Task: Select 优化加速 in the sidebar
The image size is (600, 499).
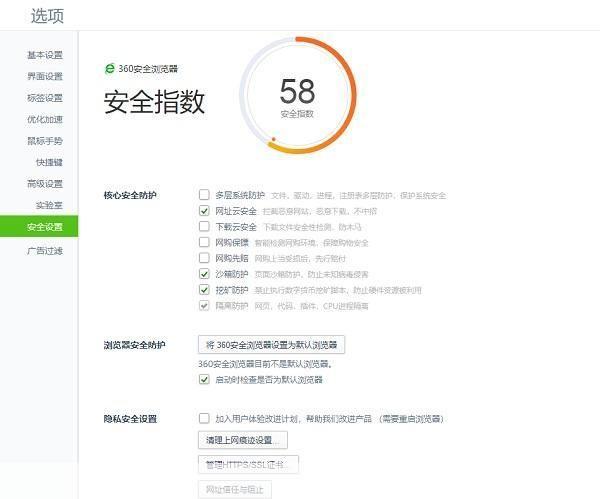Action: [x=45, y=119]
